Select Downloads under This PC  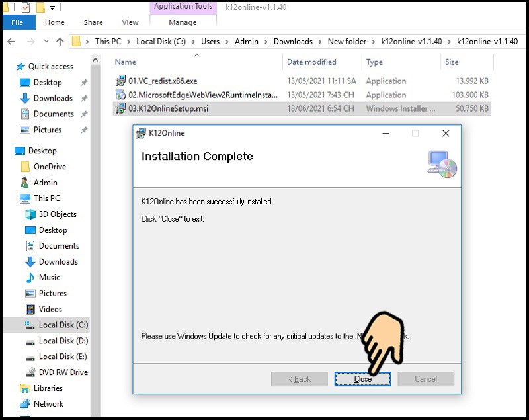[x=58, y=262]
